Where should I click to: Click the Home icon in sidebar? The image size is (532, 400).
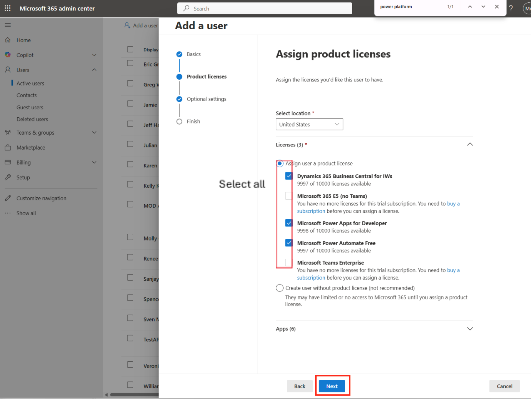tap(8, 40)
